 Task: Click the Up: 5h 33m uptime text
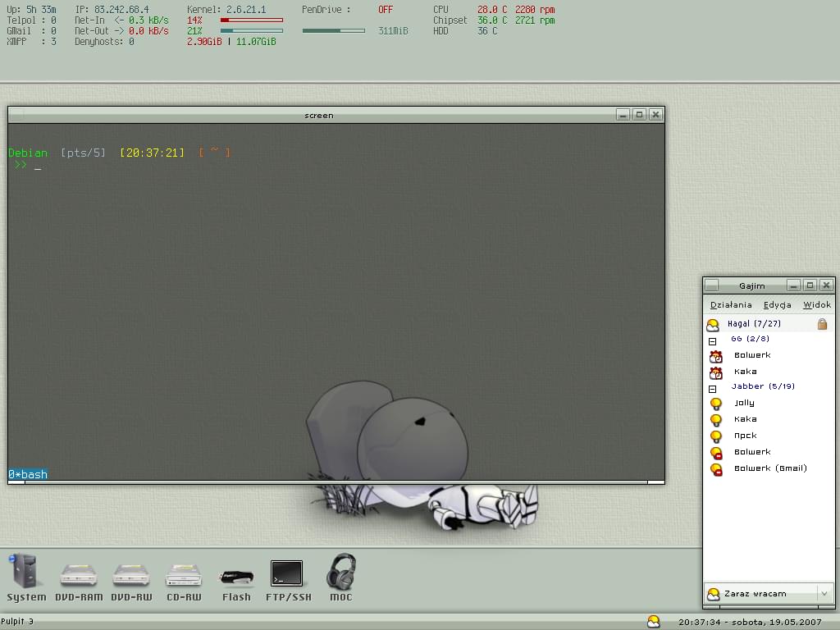pos(31,10)
